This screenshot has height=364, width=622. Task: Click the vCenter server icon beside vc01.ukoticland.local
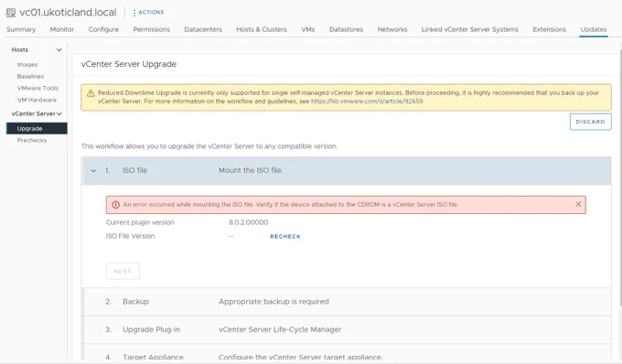[x=11, y=13]
